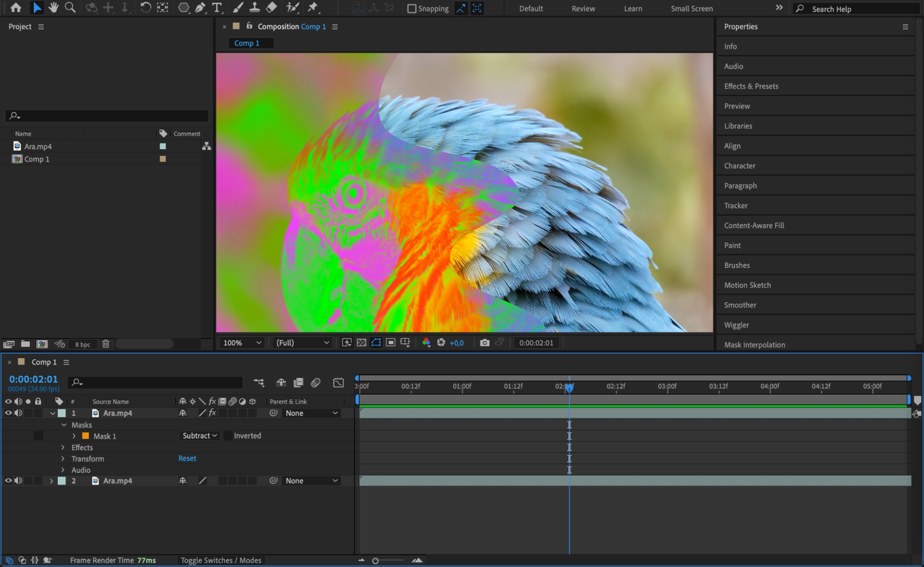Open the Subtract mask mode dropdown
This screenshot has height=567, width=924.
(199, 436)
